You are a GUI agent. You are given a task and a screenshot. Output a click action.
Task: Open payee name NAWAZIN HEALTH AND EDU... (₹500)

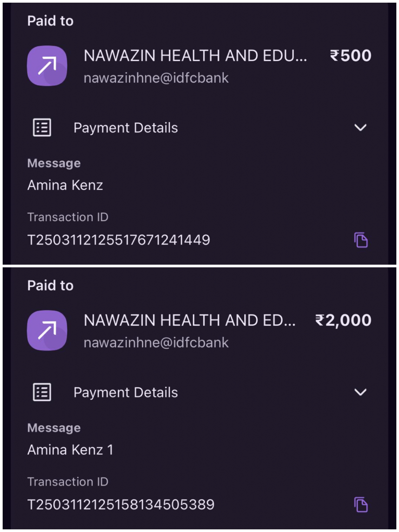click(195, 56)
